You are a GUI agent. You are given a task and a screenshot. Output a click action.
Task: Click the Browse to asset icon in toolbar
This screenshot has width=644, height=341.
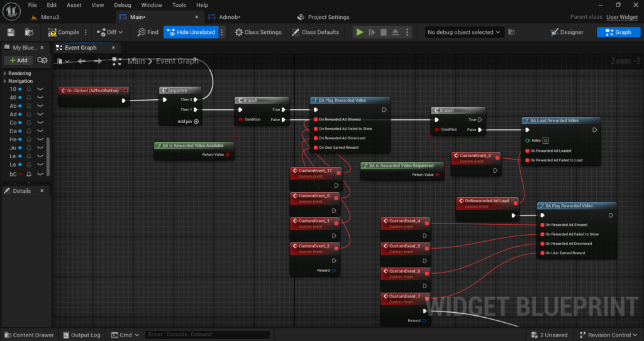29,32
